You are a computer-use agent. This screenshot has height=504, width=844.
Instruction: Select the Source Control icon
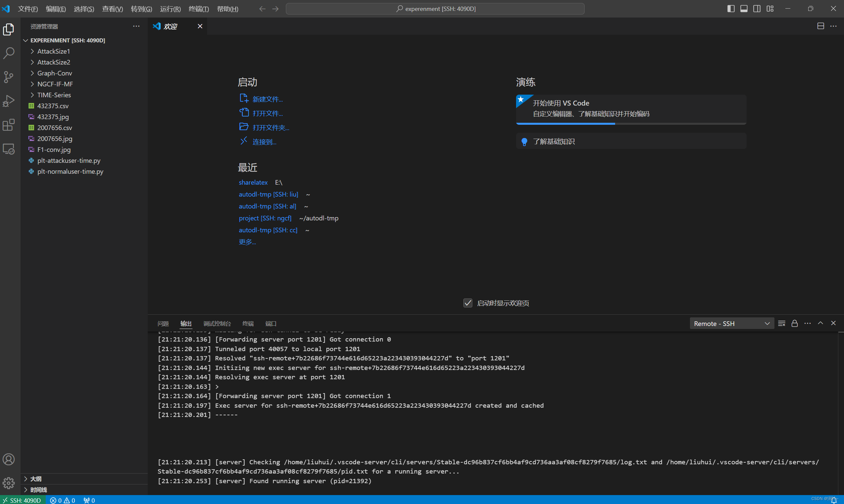click(9, 77)
